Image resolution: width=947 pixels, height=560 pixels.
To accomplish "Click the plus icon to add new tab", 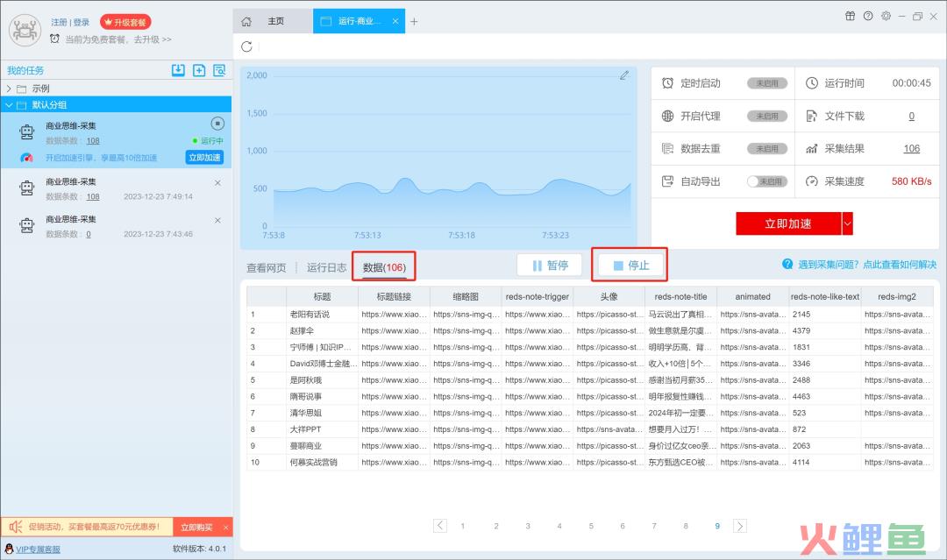I will coord(414,22).
